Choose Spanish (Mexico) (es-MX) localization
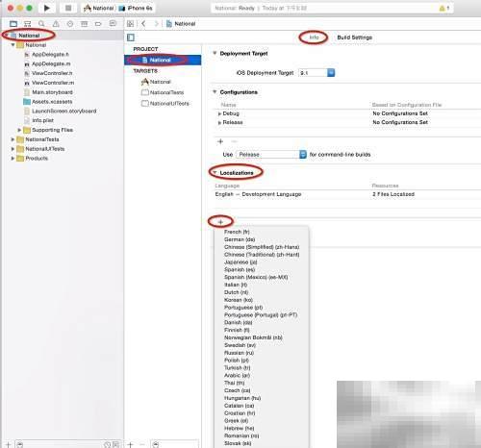The height and width of the screenshot is (448, 481). pyautogui.click(x=256, y=277)
